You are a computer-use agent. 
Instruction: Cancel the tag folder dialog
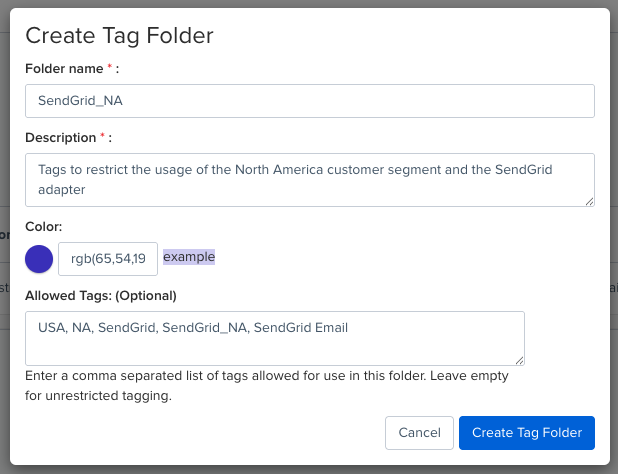click(419, 433)
